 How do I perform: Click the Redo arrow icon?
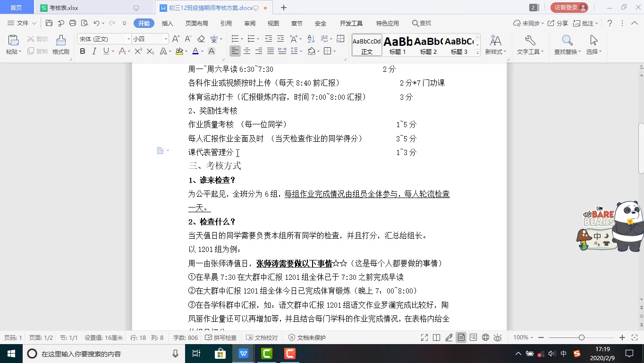(112, 23)
